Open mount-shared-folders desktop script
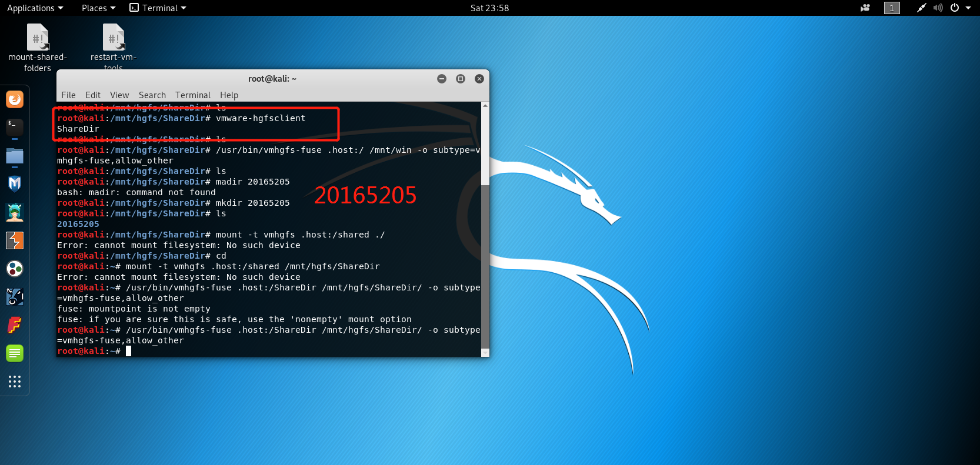The height and width of the screenshot is (465, 980). [38, 48]
